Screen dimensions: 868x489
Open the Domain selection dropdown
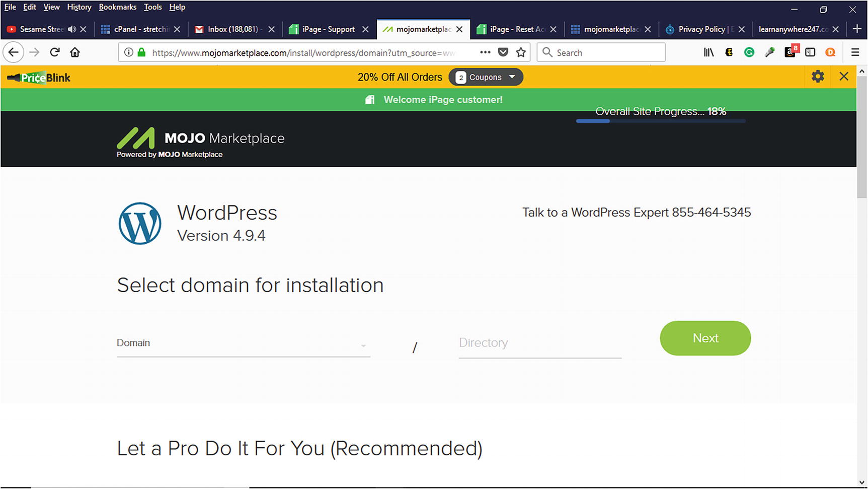coord(244,343)
